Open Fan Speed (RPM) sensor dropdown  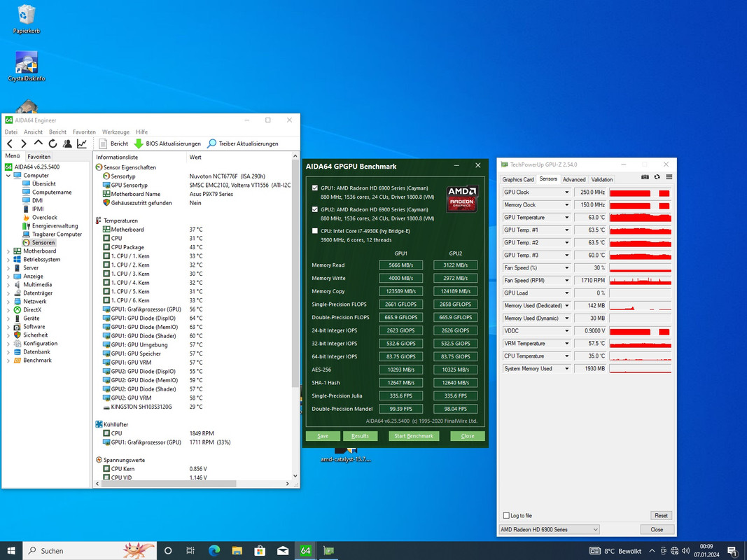(567, 281)
